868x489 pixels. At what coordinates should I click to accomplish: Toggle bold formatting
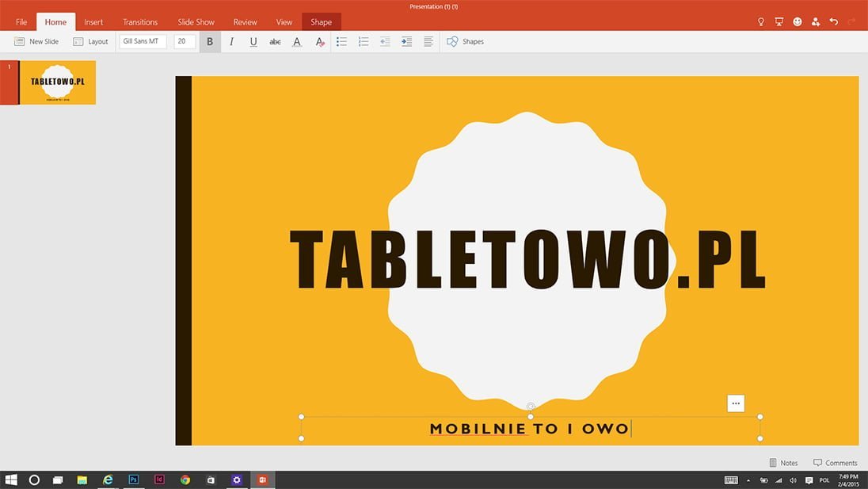pyautogui.click(x=210, y=41)
